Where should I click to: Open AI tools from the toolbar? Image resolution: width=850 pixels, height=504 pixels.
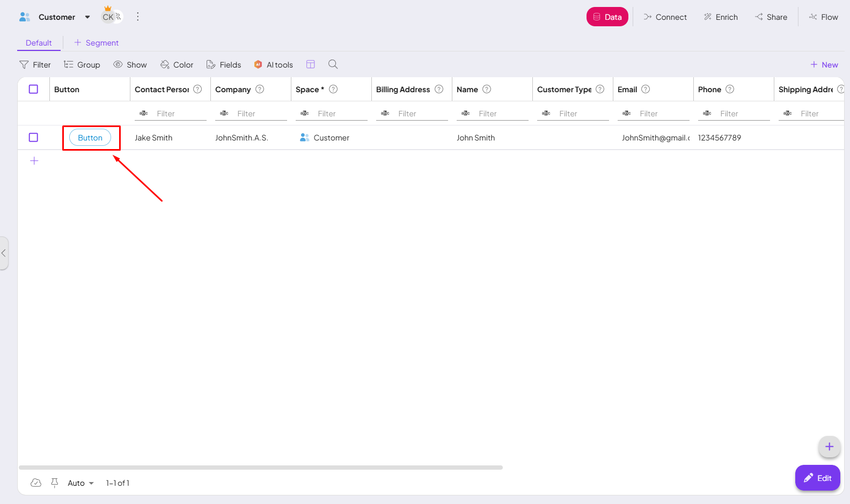(x=274, y=65)
